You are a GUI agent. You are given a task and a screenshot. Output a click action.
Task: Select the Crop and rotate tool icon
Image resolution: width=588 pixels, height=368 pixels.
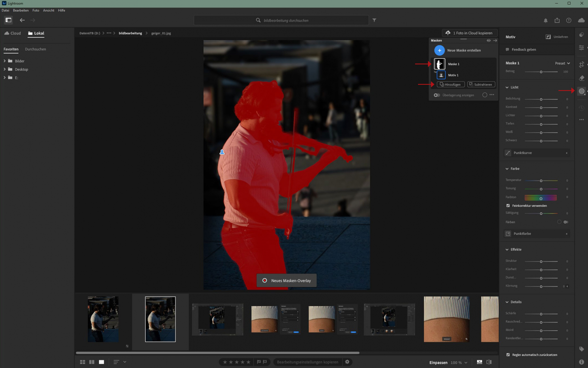click(581, 65)
